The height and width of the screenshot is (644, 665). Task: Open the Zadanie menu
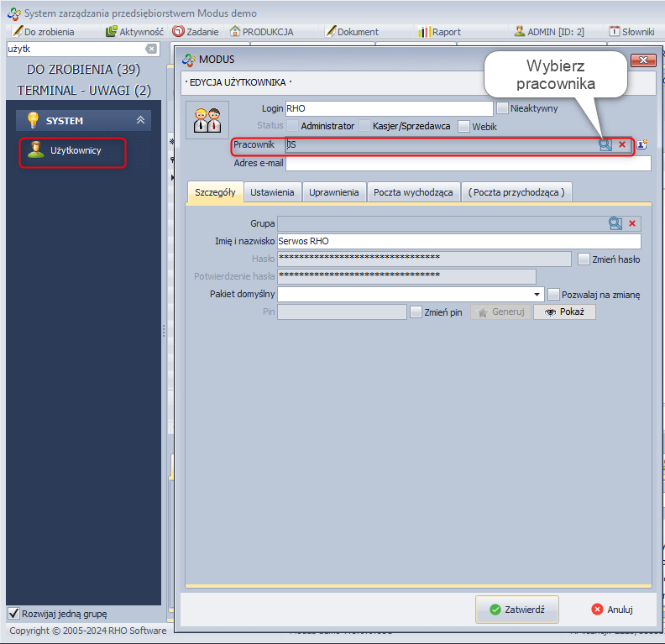pyautogui.click(x=196, y=32)
